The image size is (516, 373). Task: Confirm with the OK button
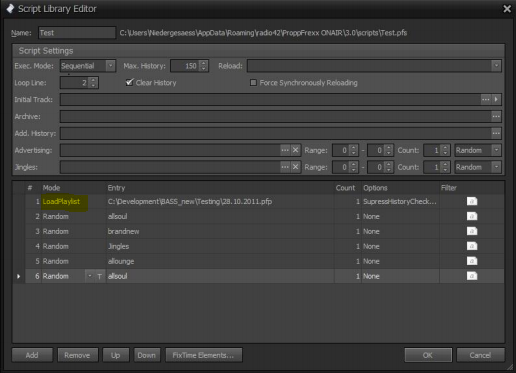428,355
